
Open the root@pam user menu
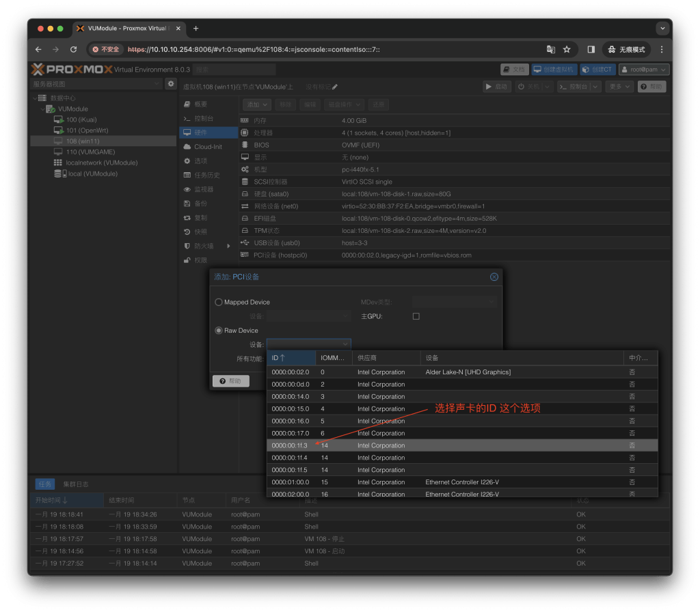coord(643,69)
